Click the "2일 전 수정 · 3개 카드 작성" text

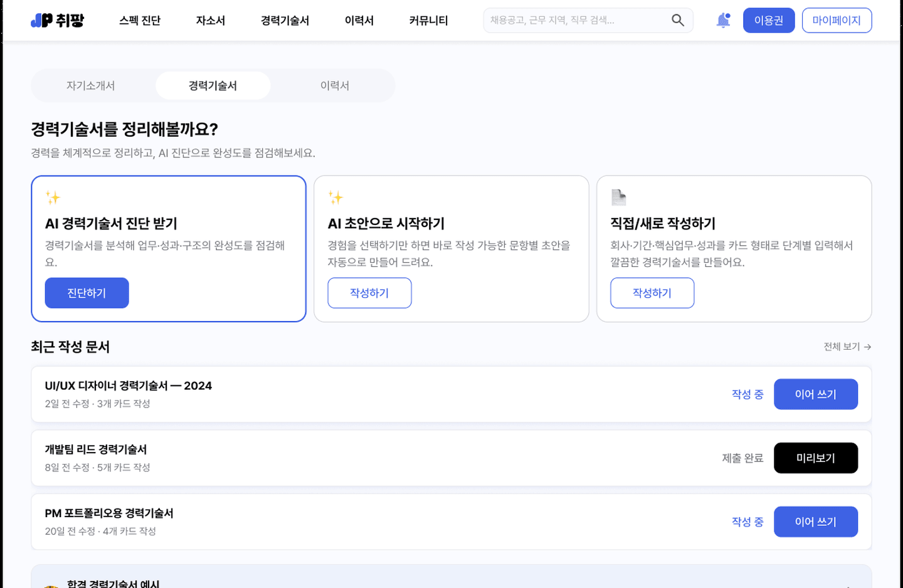[x=98, y=404]
